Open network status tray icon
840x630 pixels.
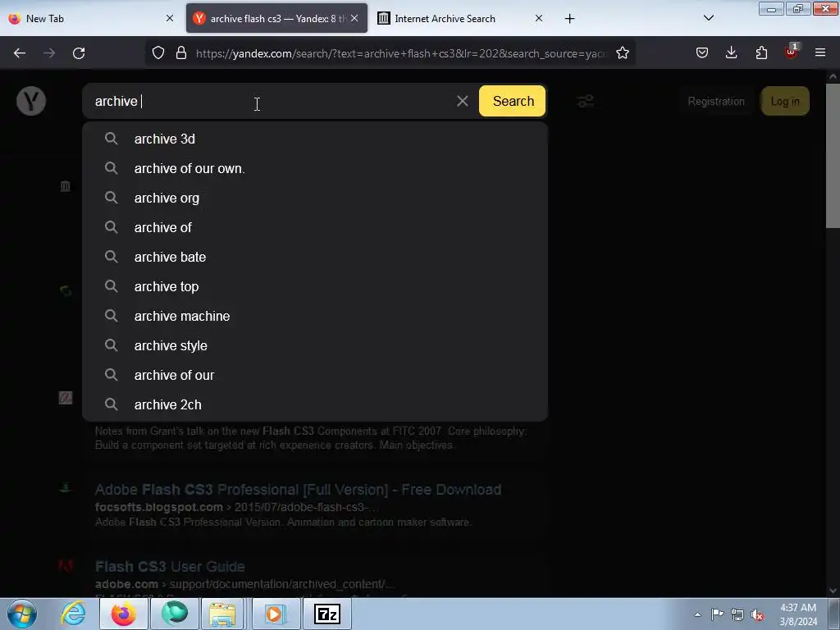click(737, 614)
